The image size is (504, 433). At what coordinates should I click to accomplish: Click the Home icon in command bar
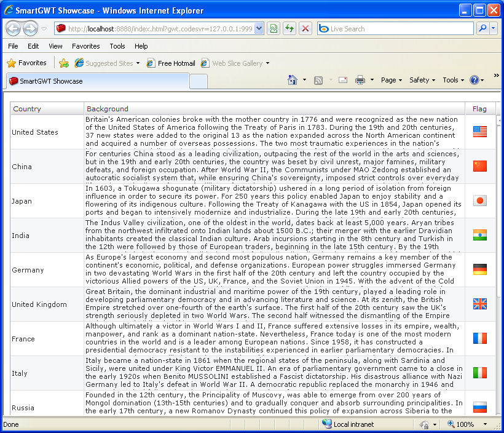click(x=292, y=80)
